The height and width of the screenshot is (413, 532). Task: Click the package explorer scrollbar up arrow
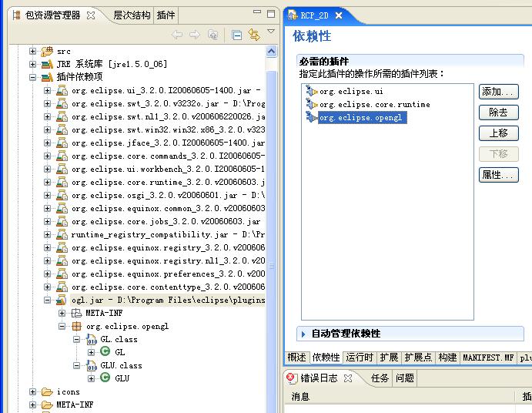[272, 52]
